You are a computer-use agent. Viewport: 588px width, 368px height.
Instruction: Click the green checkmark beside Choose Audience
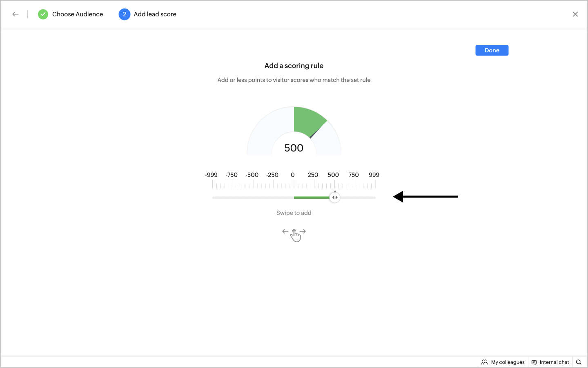[43, 14]
